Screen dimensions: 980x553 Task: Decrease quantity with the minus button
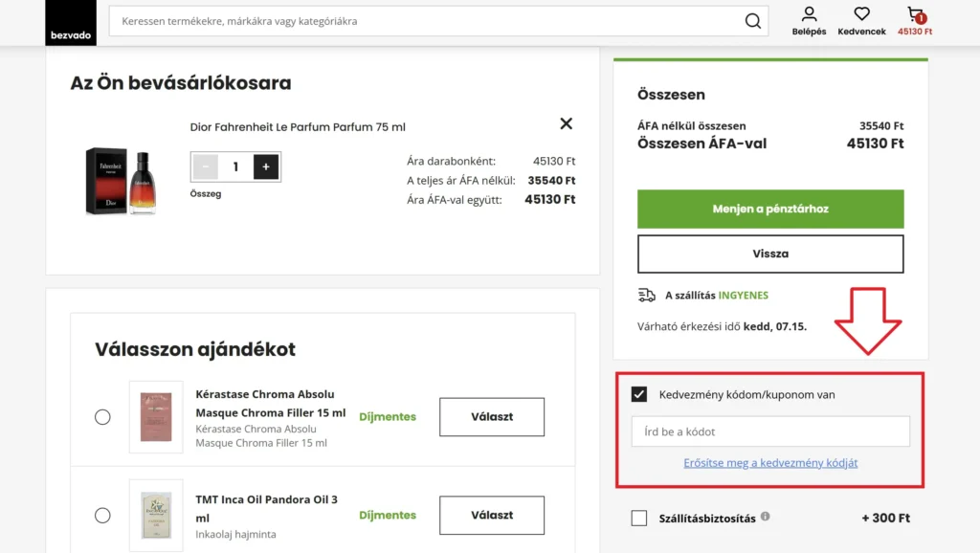click(x=205, y=166)
